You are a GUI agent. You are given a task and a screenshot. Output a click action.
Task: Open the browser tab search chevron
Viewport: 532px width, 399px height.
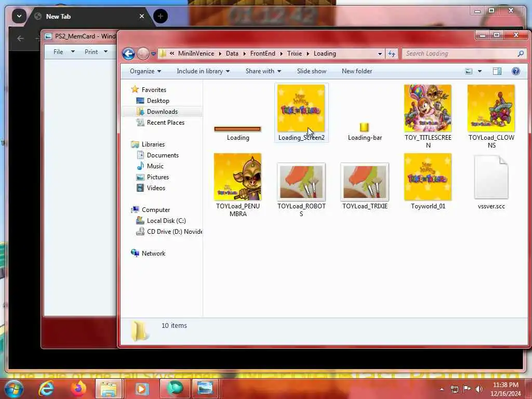[19, 16]
